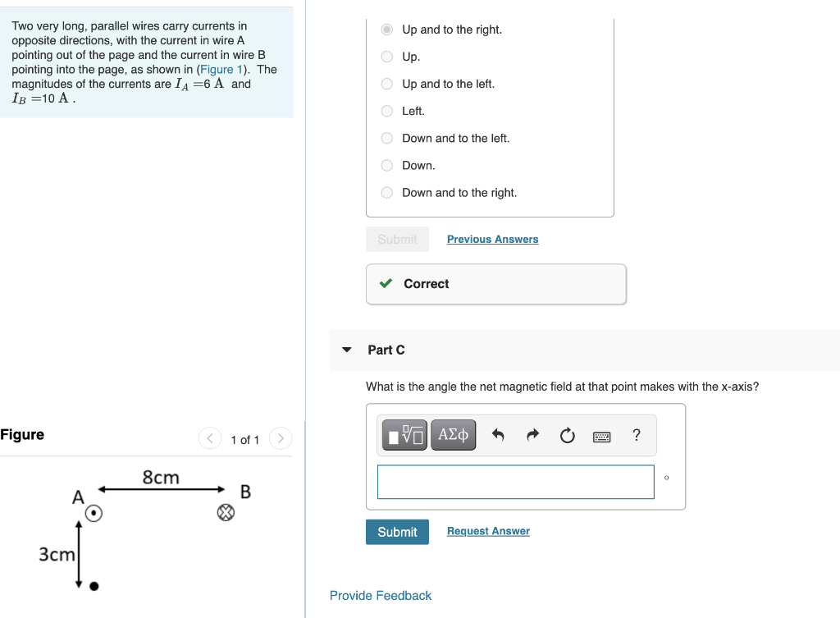Image resolution: width=840 pixels, height=618 pixels.
Task: Go to previous figure with left chevron
Action: pyautogui.click(x=210, y=438)
